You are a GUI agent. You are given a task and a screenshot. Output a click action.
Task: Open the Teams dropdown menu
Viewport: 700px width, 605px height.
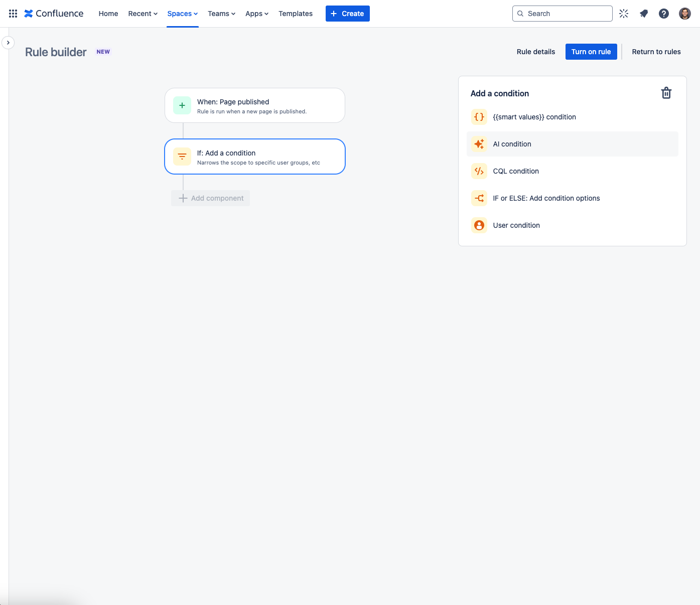[221, 14]
